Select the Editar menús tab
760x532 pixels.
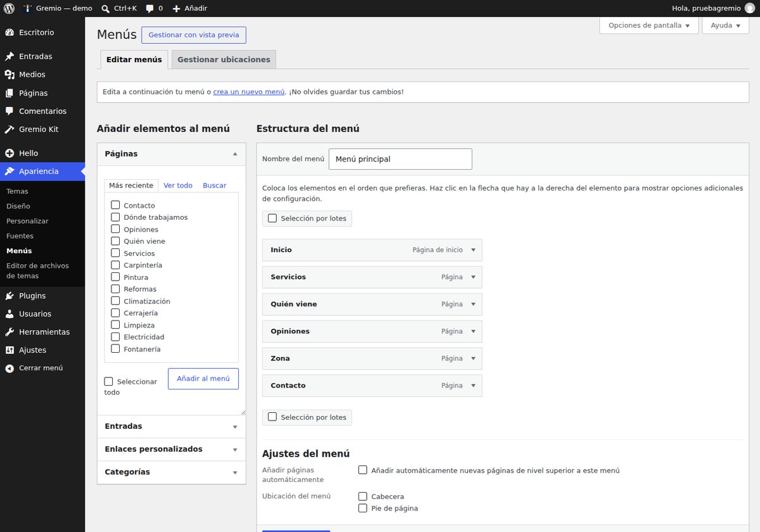[134, 60]
